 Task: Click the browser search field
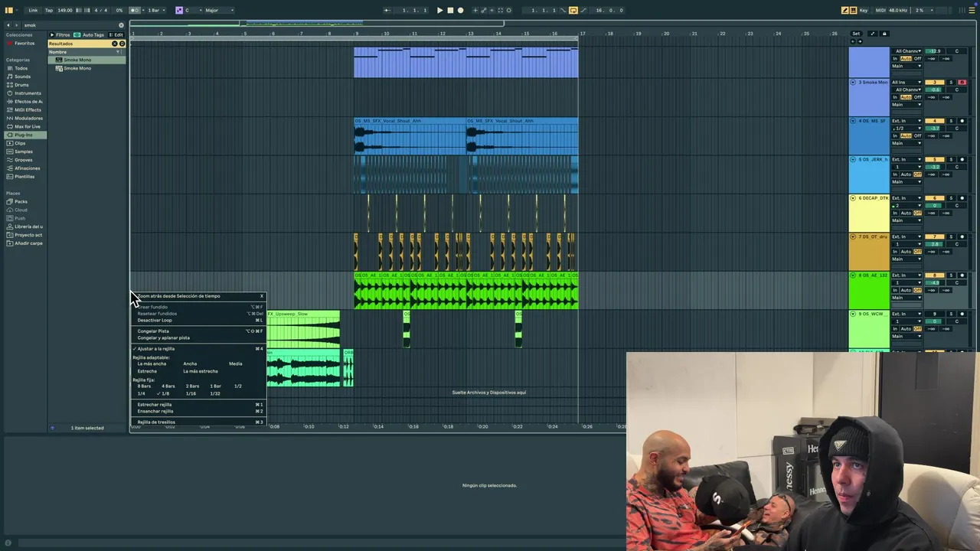point(69,25)
